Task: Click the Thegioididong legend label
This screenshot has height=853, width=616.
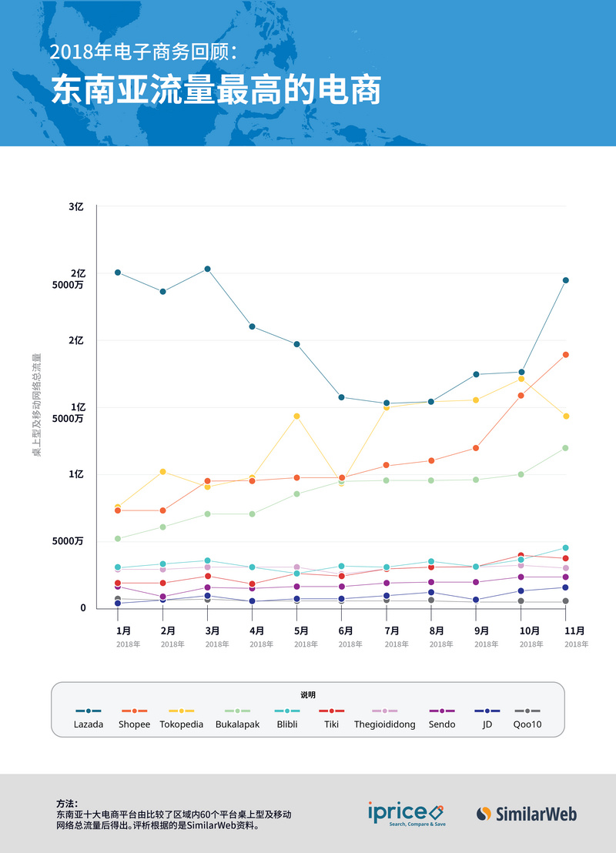Action: [x=385, y=724]
